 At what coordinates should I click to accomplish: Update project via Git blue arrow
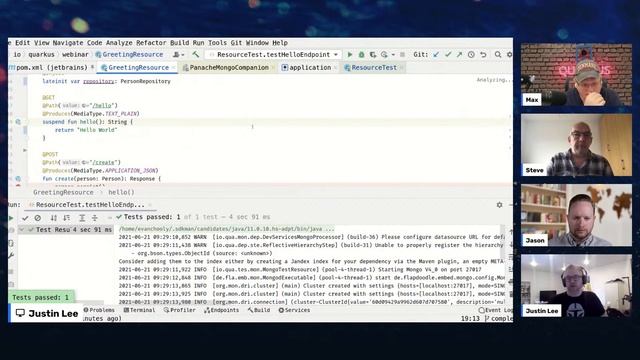436,54
